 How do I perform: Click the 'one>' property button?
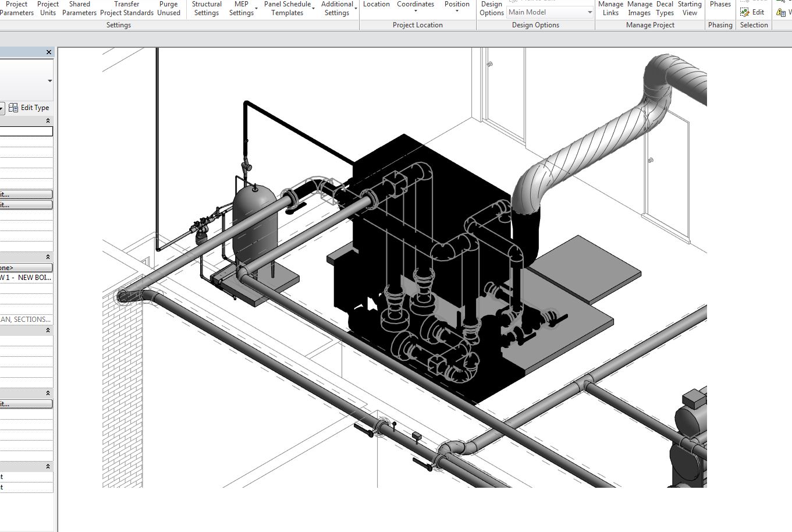(x=26, y=268)
